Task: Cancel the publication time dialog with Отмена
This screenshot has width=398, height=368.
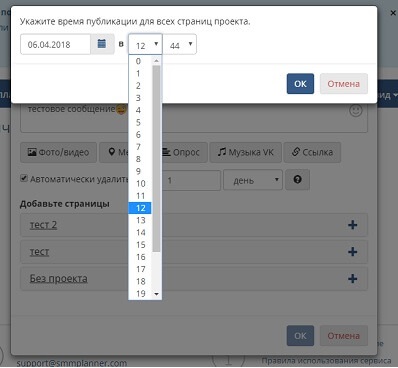Action: pos(344,84)
